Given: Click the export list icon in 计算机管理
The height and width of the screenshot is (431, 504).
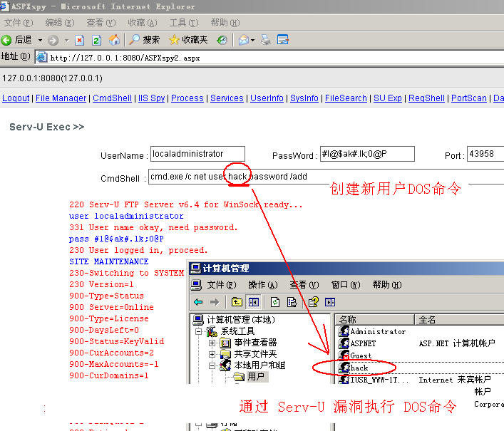Looking at the screenshot, I should pos(292,302).
